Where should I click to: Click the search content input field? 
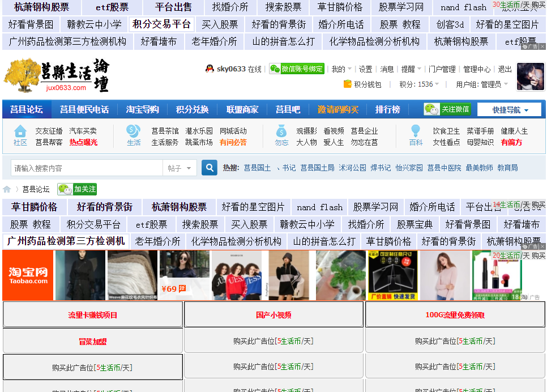[87, 168]
